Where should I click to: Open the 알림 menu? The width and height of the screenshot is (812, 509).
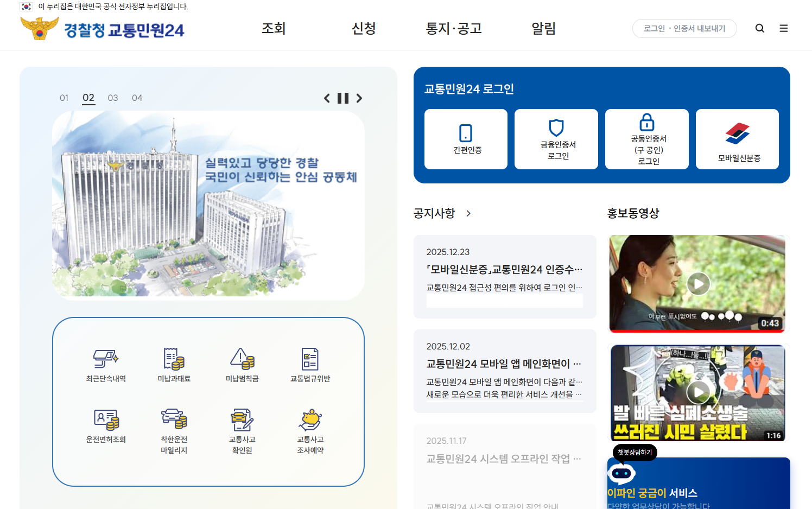[x=543, y=28]
